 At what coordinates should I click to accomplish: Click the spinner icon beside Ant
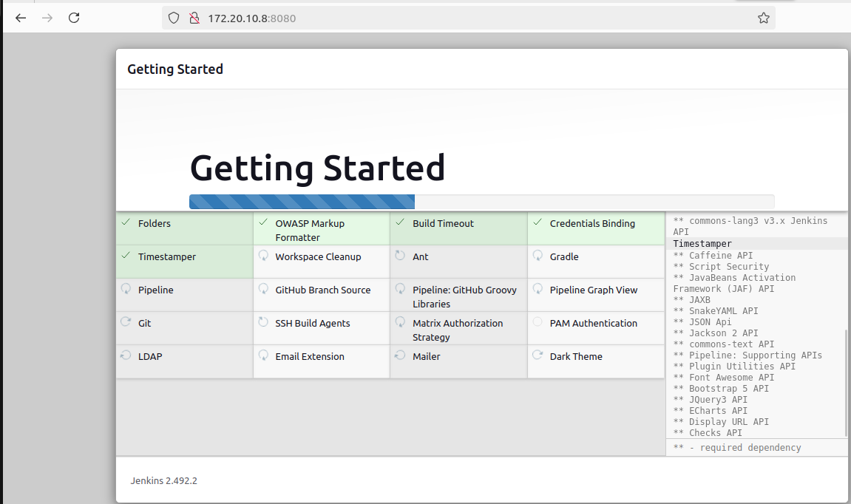[401, 256]
